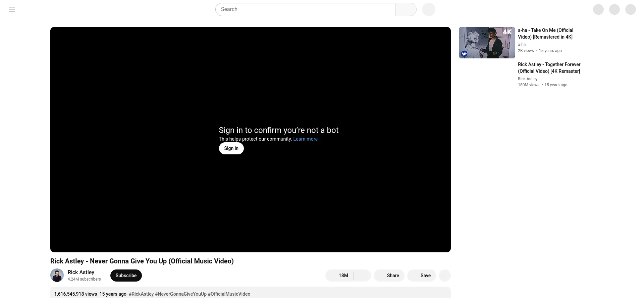This screenshot has width=644, height=298.
Task: Click the Sign in button in player
Action: 231,148
